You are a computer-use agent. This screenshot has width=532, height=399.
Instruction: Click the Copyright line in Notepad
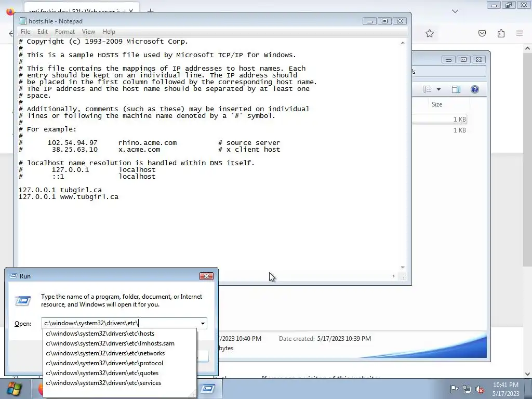[x=103, y=42]
